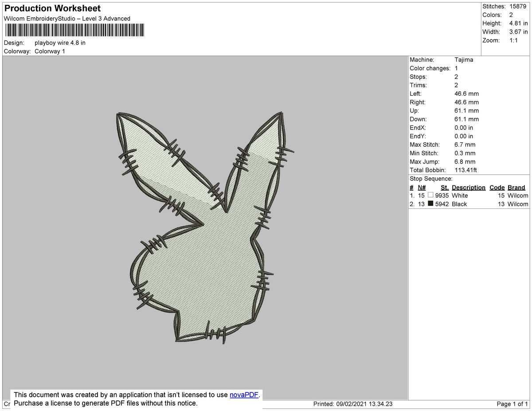Screen dimensions: 532x411
Task: Select the '9935' stitch count in White row
Action: 442,196
